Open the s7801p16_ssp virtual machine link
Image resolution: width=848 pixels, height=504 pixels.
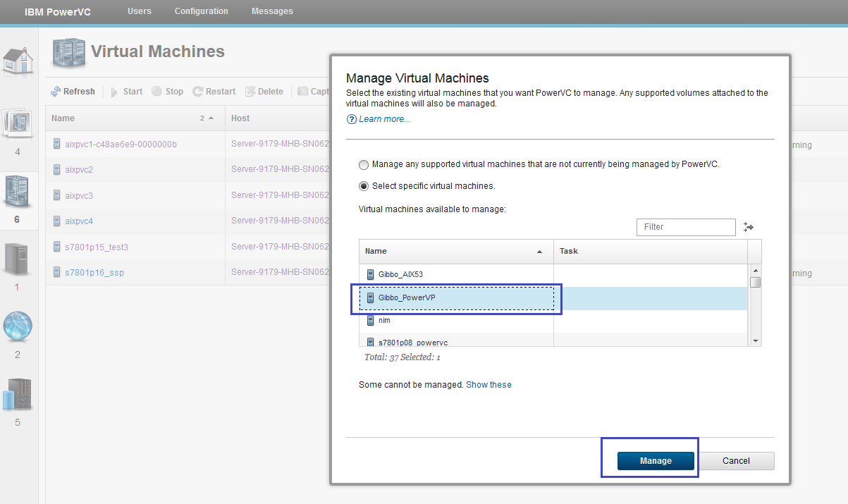(94, 273)
